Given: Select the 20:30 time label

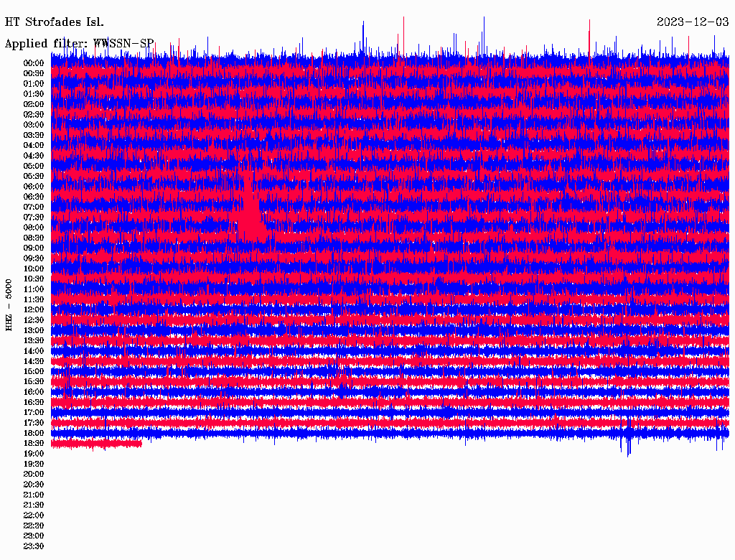Looking at the screenshot, I should pos(34,485).
